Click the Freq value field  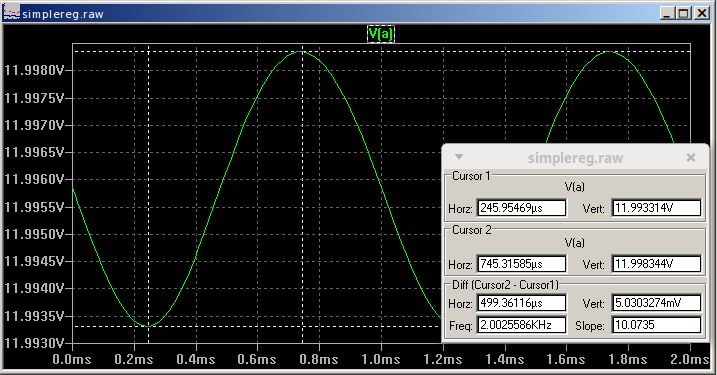tap(521, 325)
